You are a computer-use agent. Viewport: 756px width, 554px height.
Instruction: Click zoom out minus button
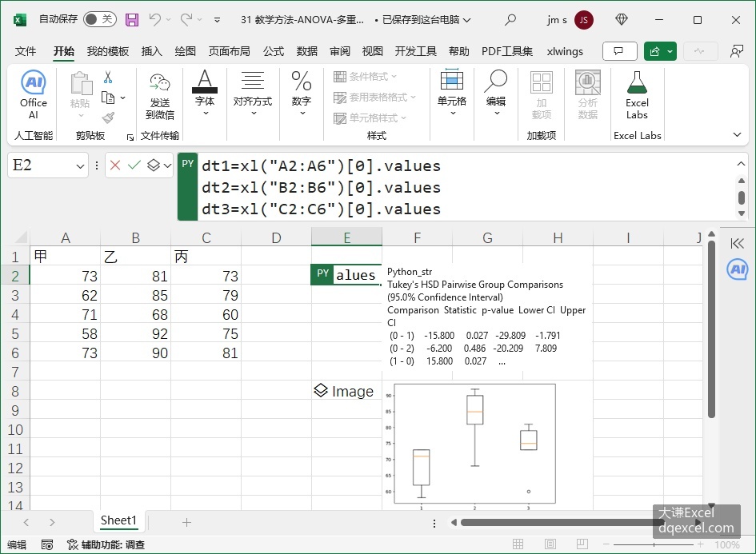pos(606,544)
